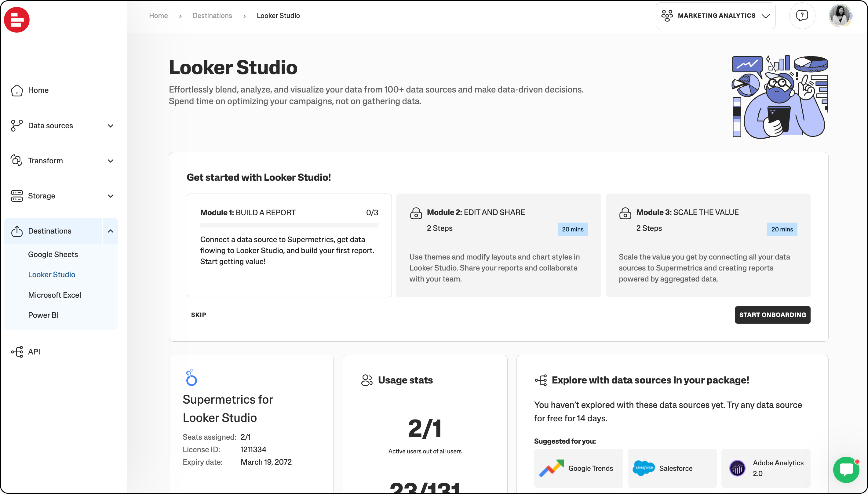Screen dimensions: 868x494
Task: Expand the Transform section chevron
Action: click(x=110, y=161)
